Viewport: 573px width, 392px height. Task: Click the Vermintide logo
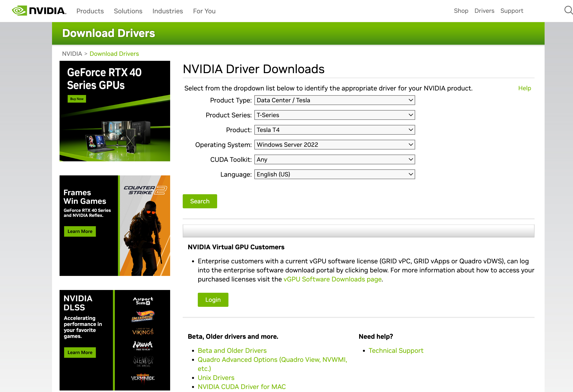point(143,378)
